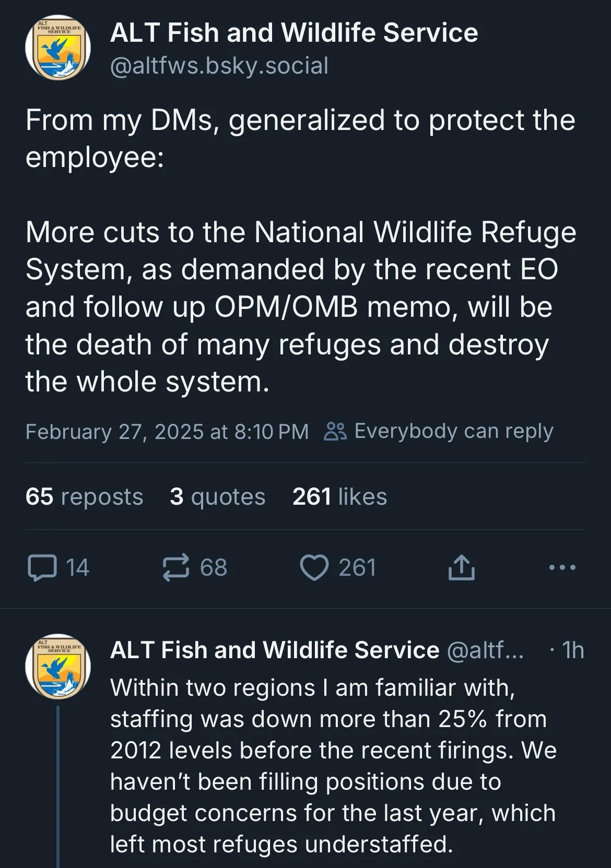
Task: Tap the 1h timestamp on reply
Action: tap(572, 650)
